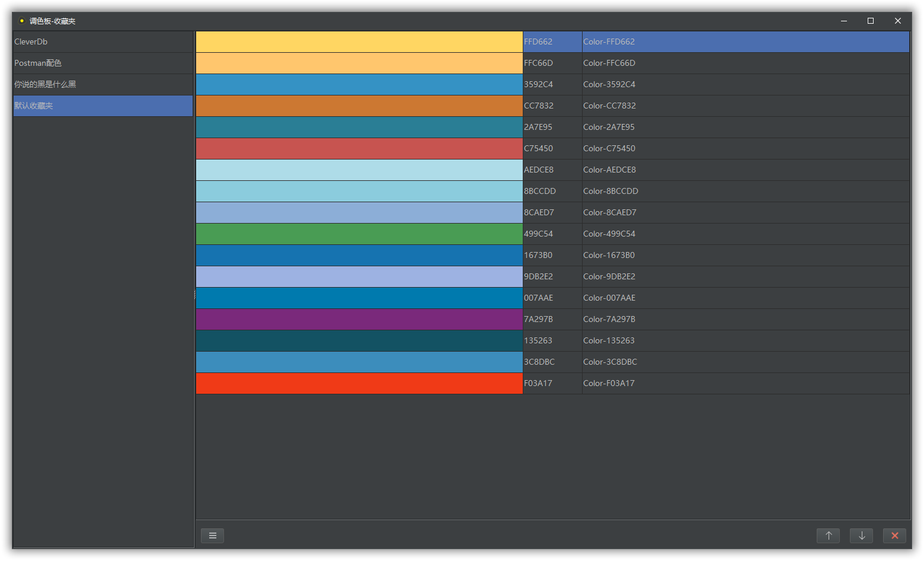Select the C75450 red swatch

359,148
